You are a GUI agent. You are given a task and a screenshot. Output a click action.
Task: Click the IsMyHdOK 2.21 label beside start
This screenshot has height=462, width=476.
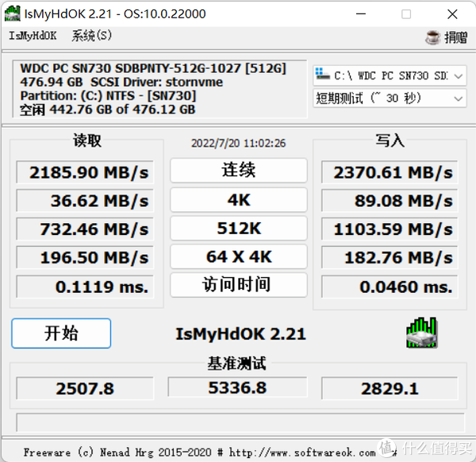240,334
